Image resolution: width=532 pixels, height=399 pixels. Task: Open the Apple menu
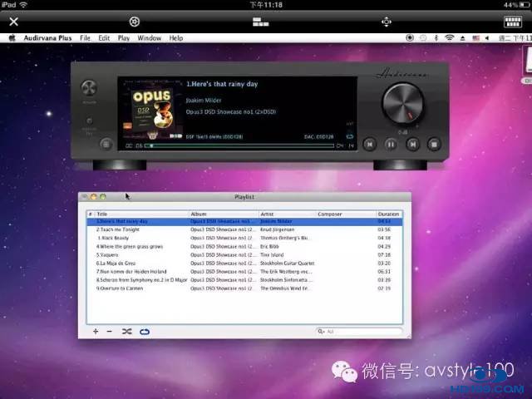[x=12, y=38]
